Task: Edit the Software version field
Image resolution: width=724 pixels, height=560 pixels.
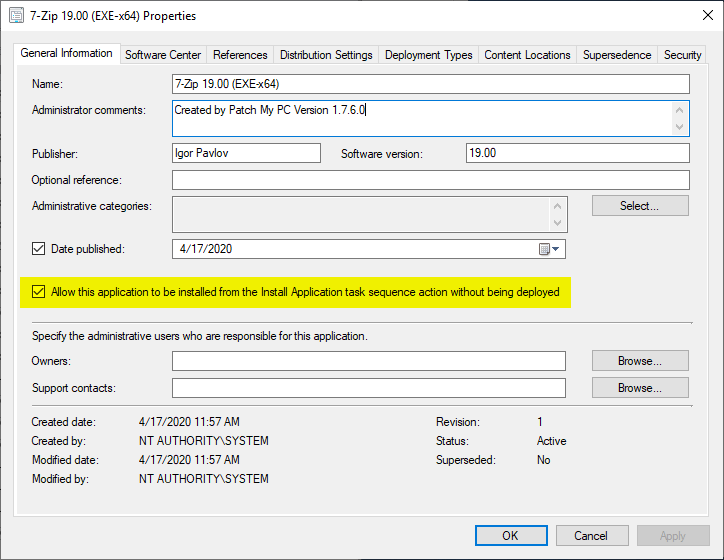Action: (x=578, y=153)
